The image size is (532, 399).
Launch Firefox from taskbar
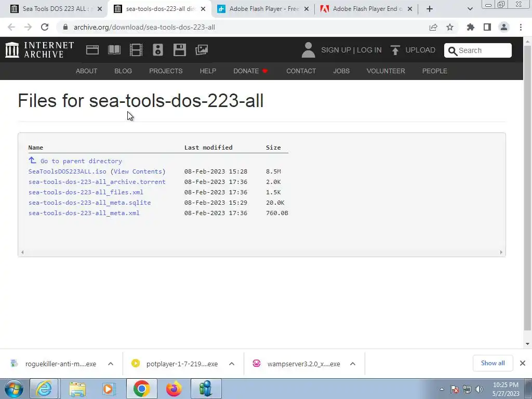pos(174,389)
